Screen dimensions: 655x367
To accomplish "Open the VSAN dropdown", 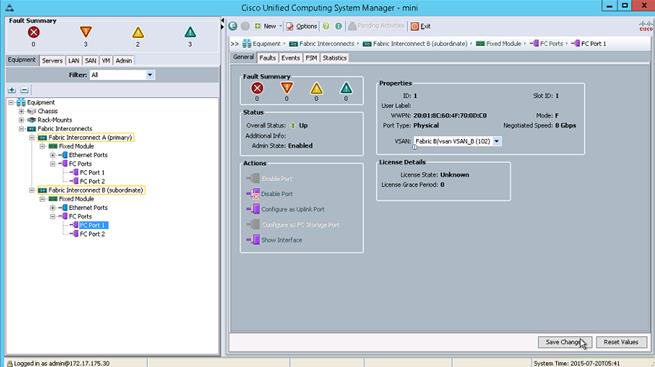I will point(497,141).
